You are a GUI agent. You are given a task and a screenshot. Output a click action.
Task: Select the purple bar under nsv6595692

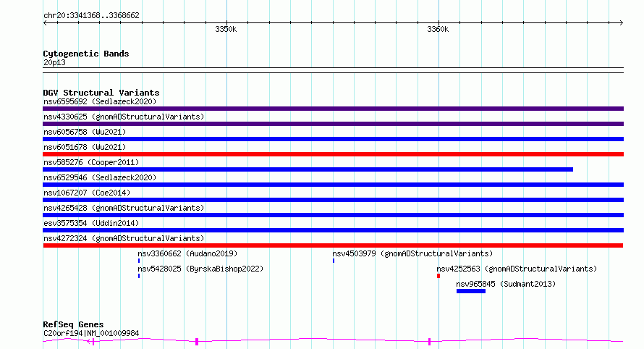[x=333, y=109]
